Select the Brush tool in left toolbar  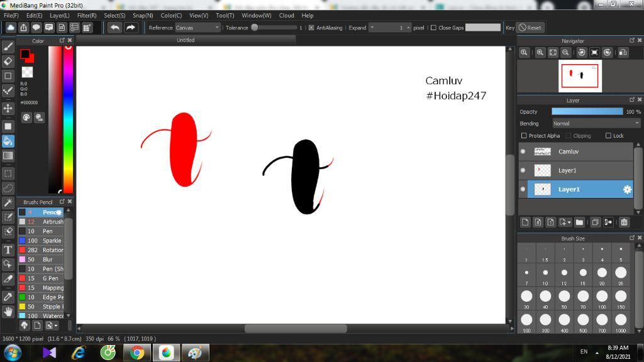click(8, 47)
